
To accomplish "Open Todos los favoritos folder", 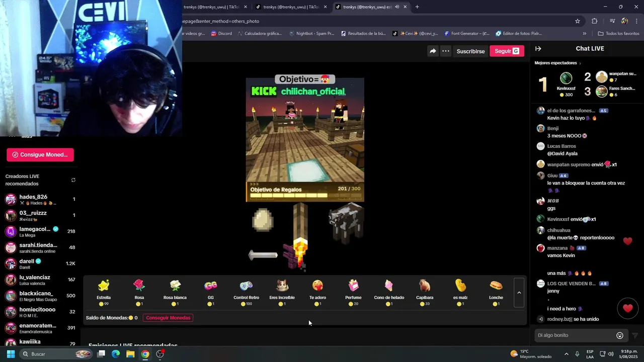I will 618,34.
